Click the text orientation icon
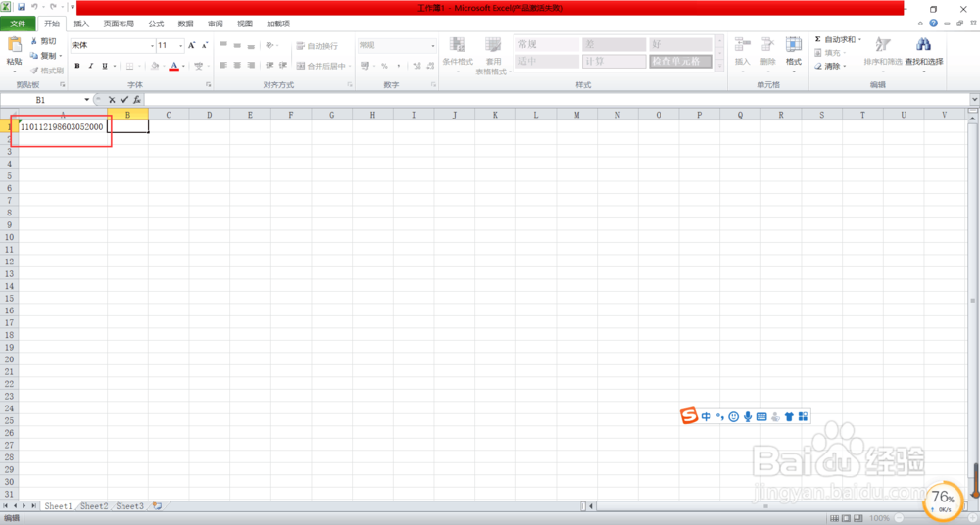Image resolution: width=980 pixels, height=525 pixels. pos(269,45)
